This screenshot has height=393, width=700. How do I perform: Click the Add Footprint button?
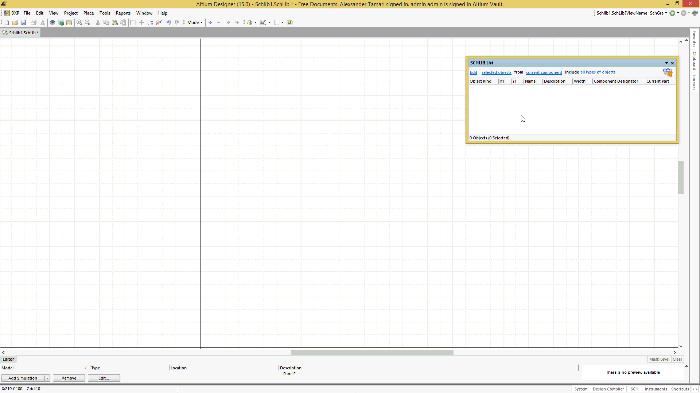pyautogui.click(x=23, y=378)
